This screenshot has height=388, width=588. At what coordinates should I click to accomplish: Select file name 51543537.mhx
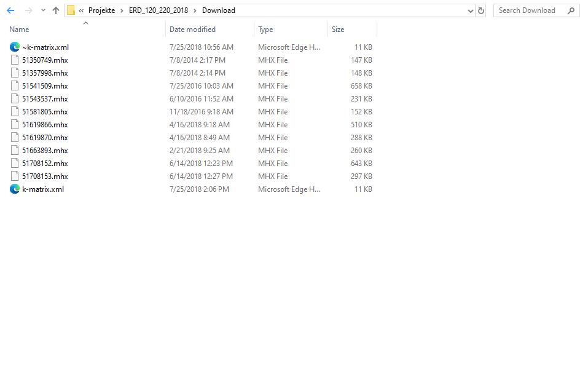[x=45, y=98]
